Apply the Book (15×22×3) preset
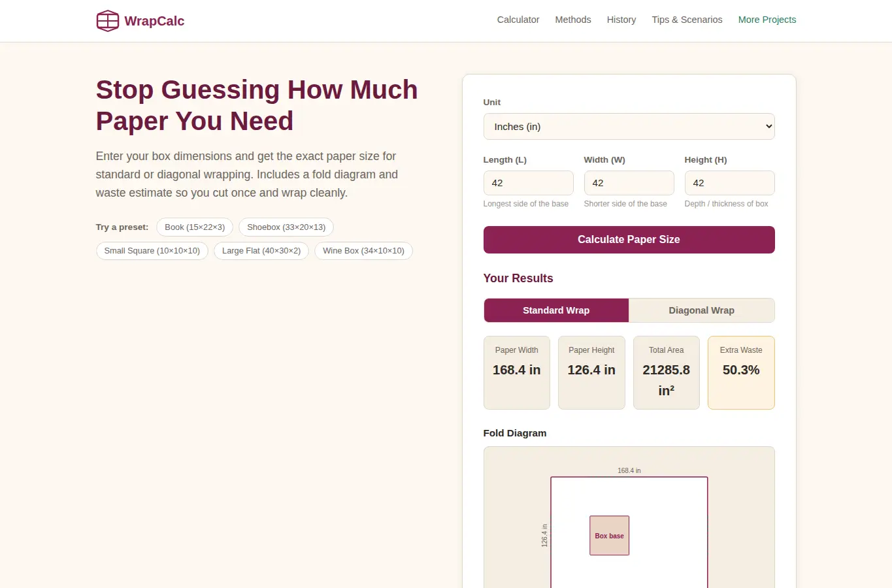Screen dimensions: 892x588 195,227
